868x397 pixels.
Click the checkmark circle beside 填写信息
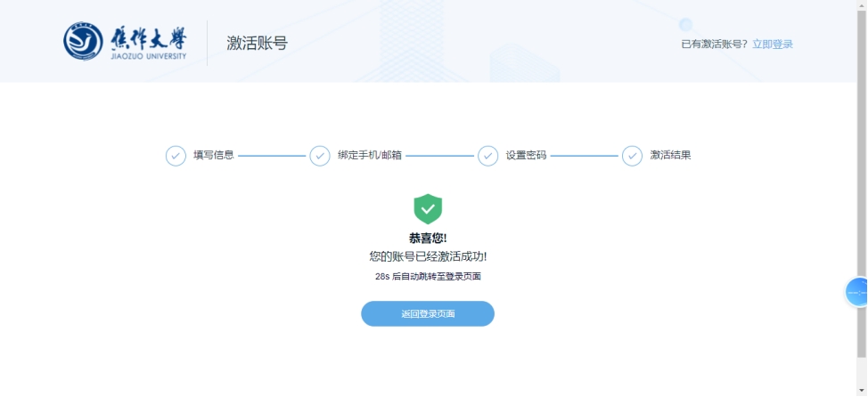tap(176, 156)
